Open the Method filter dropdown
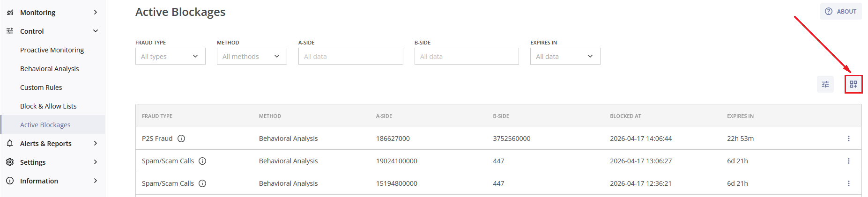The height and width of the screenshot is (197, 868). [252, 56]
